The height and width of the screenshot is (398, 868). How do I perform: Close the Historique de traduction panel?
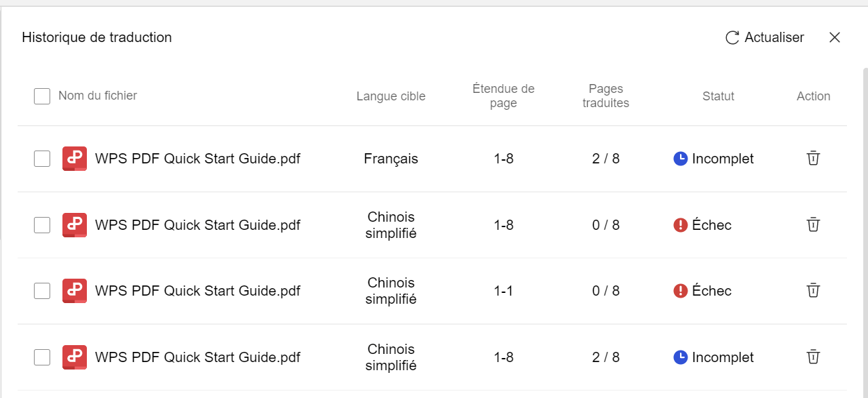[x=835, y=38]
